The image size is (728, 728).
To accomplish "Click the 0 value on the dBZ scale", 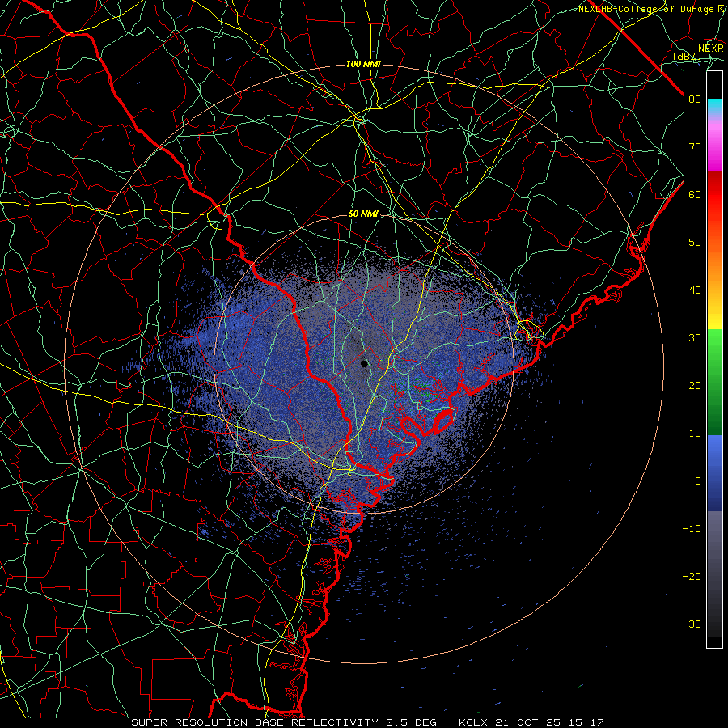I will pos(698,481).
